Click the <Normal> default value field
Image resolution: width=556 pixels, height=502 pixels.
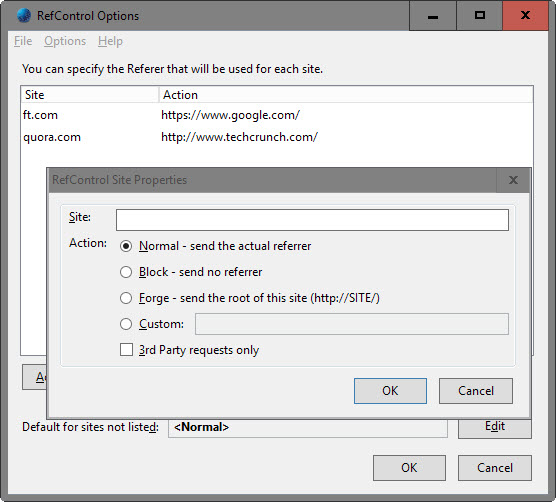click(308, 428)
